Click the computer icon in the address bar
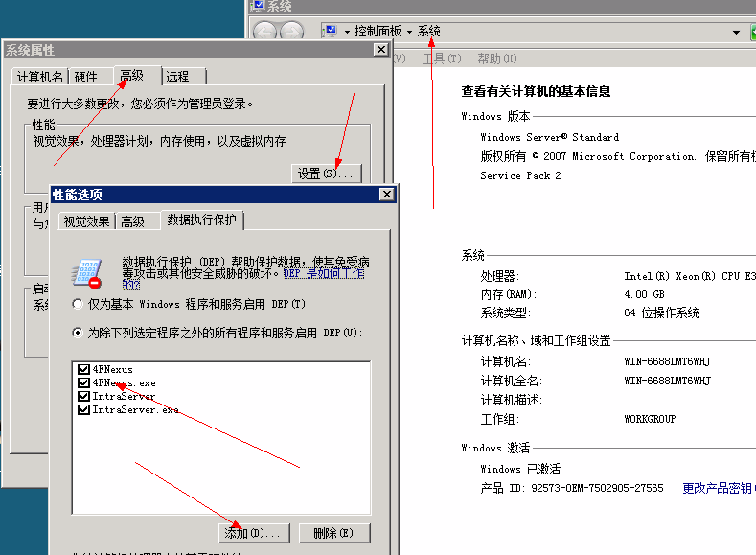The height and width of the screenshot is (555, 756). point(331,32)
